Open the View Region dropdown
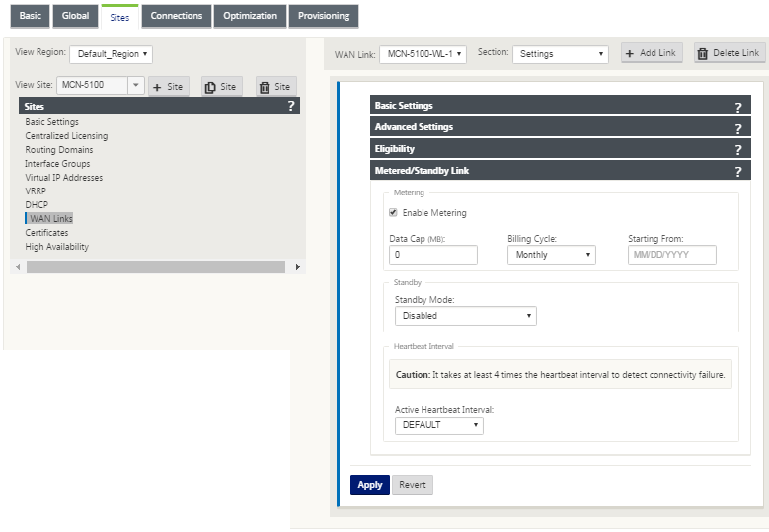 click(x=111, y=54)
